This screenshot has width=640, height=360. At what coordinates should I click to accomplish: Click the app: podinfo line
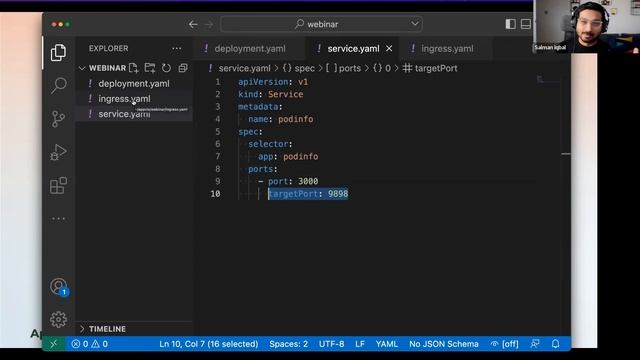click(288, 156)
